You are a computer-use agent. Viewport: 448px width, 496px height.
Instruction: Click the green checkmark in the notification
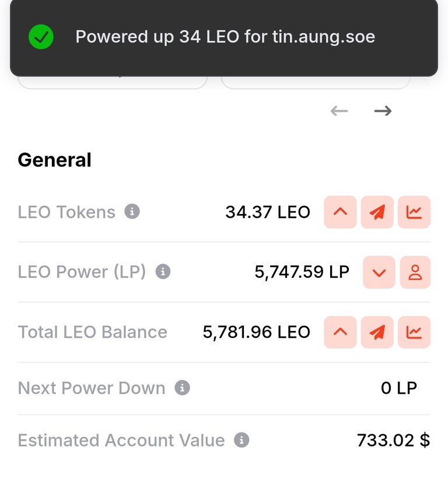41,37
